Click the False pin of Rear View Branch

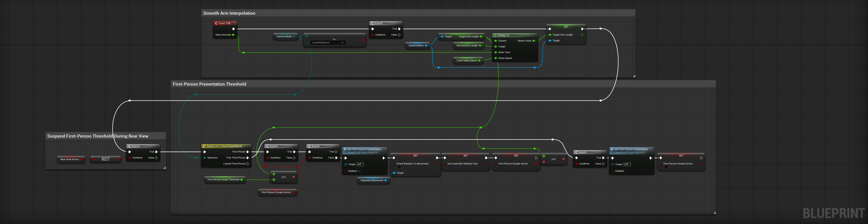(x=156, y=158)
